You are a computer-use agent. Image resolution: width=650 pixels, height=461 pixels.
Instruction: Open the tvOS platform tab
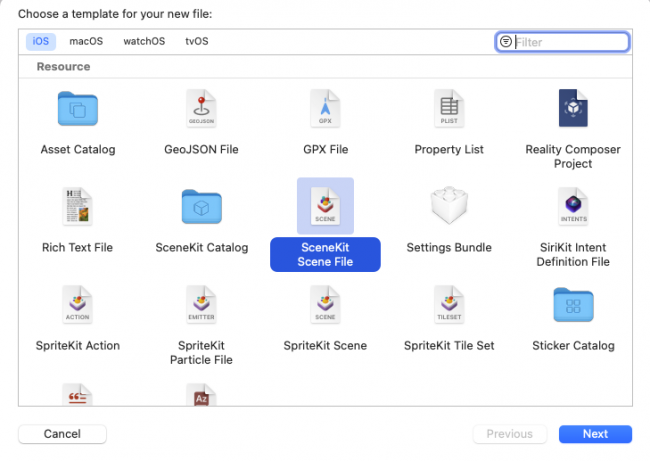pyautogui.click(x=197, y=41)
